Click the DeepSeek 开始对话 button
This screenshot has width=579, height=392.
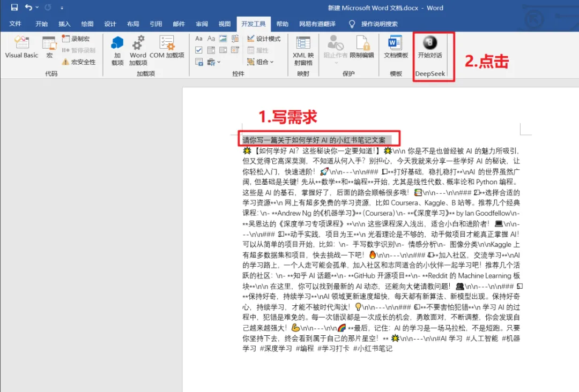tap(430, 47)
